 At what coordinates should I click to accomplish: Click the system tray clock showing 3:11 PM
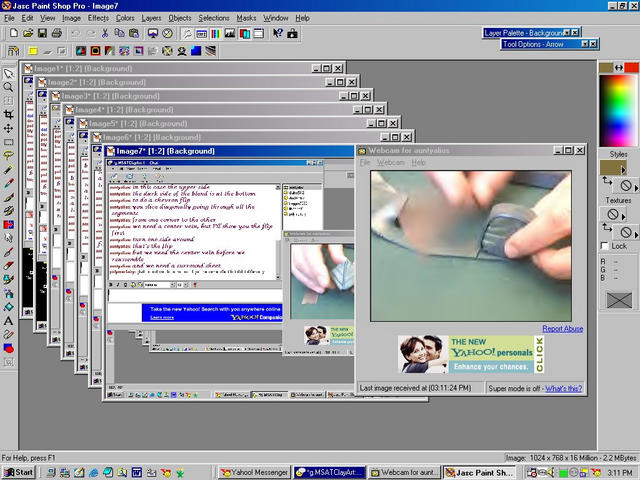click(619, 473)
